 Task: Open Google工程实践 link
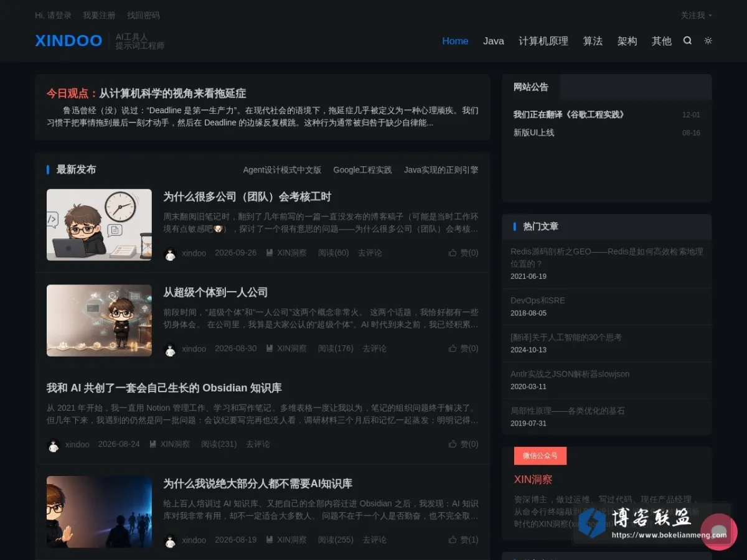pos(362,170)
